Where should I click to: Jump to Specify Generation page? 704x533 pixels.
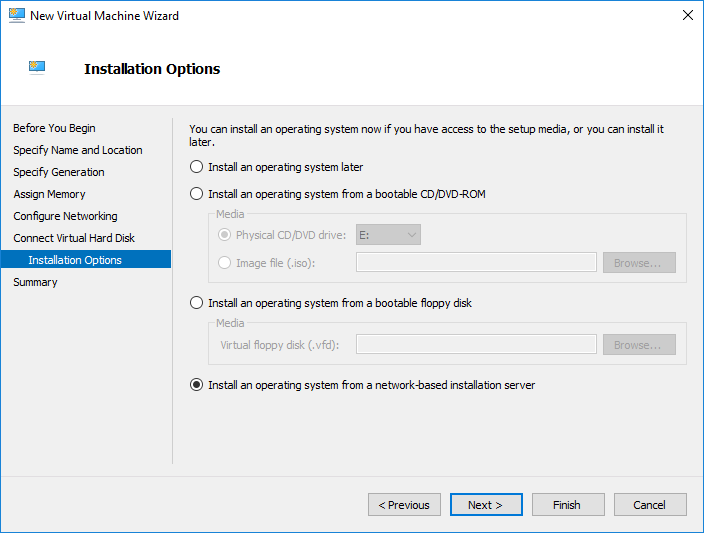click(59, 172)
